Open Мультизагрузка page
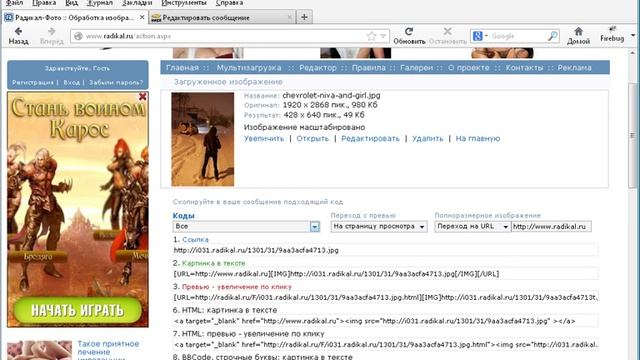 [249, 68]
